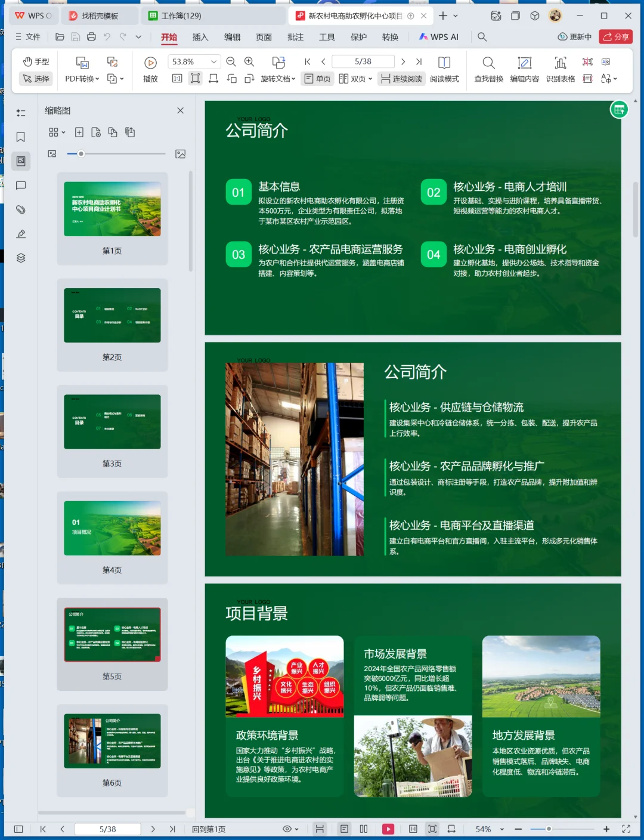Toggle Continuous Reading mode (连续阅读)
The width and height of the screenshot is (644, 840).
[401, 79]
